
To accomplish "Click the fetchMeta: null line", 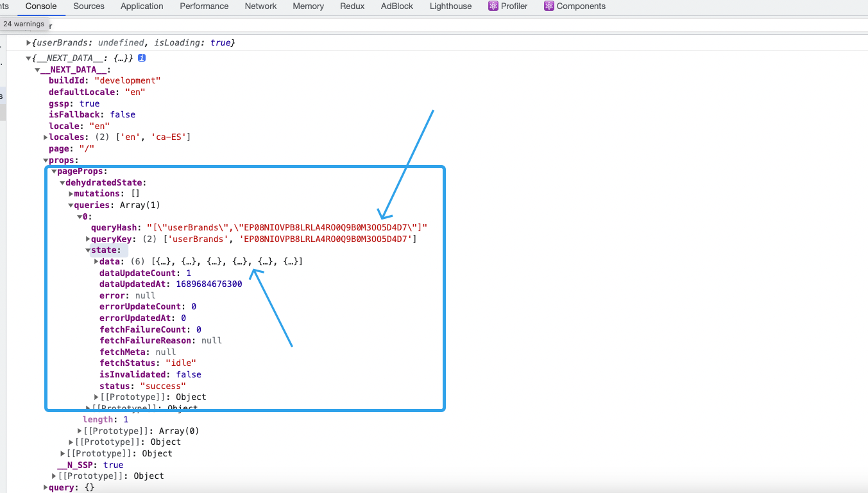I will (x=137, y=352).
